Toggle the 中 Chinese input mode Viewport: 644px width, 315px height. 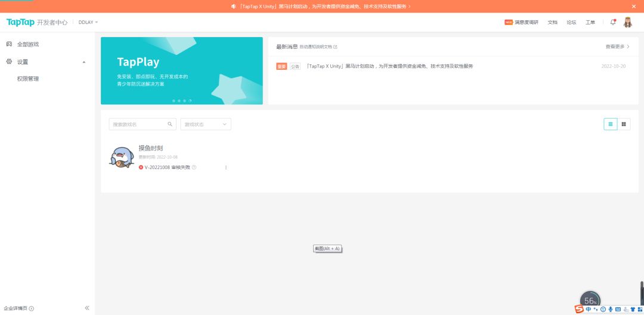pyautogui.click(x=588, y=309)
